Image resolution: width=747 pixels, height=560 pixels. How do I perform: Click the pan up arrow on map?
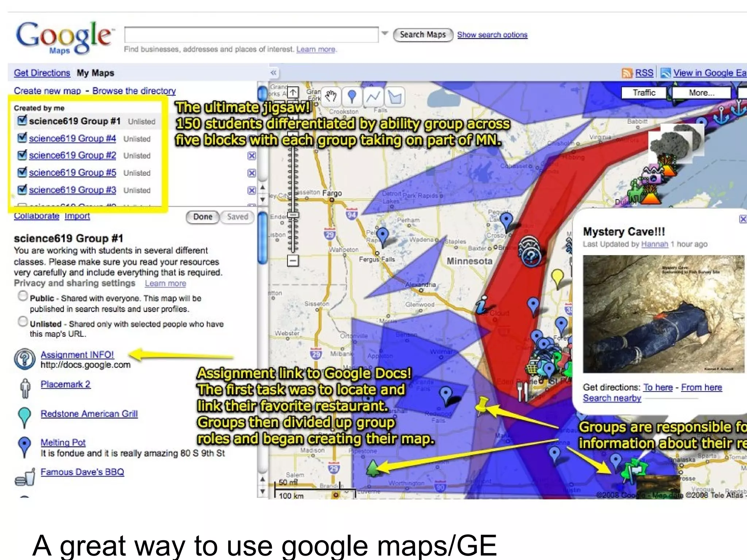point(293,92)
